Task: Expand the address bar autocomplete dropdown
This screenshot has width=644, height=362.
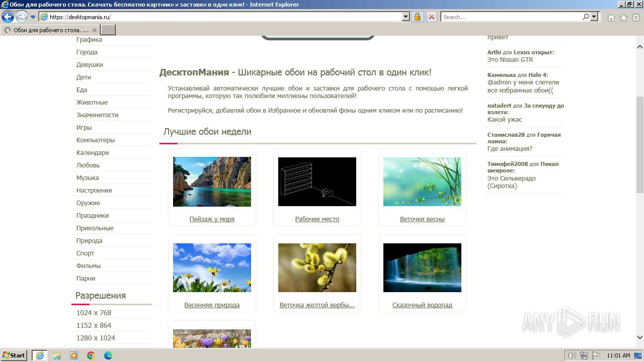Action: (406, 17)
